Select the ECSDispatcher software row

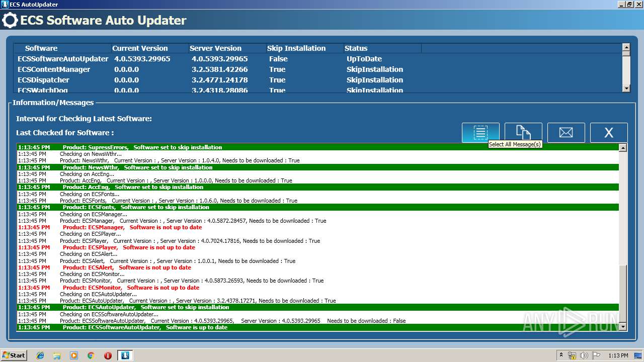pyautogui.click(x=317, y=80)
